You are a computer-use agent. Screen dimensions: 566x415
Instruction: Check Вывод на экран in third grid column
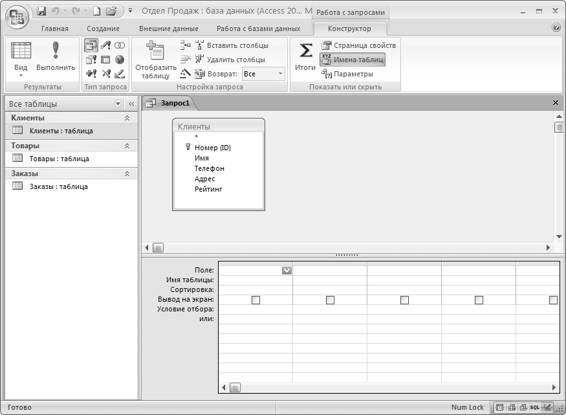pos(404,300)
